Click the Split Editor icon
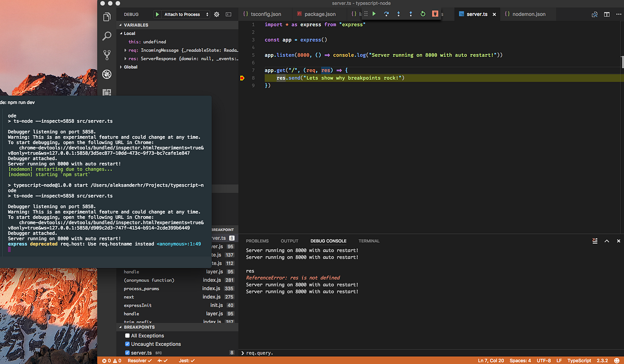 (x=606, y=14)
